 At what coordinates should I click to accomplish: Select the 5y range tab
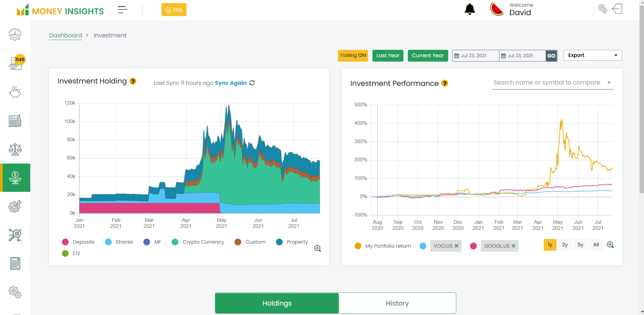coord(580,245)
